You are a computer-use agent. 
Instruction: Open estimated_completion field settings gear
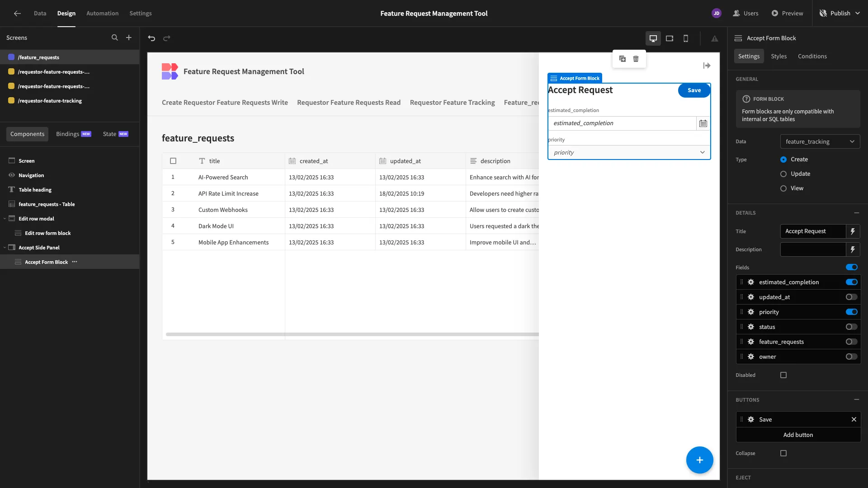pos(751,282)
